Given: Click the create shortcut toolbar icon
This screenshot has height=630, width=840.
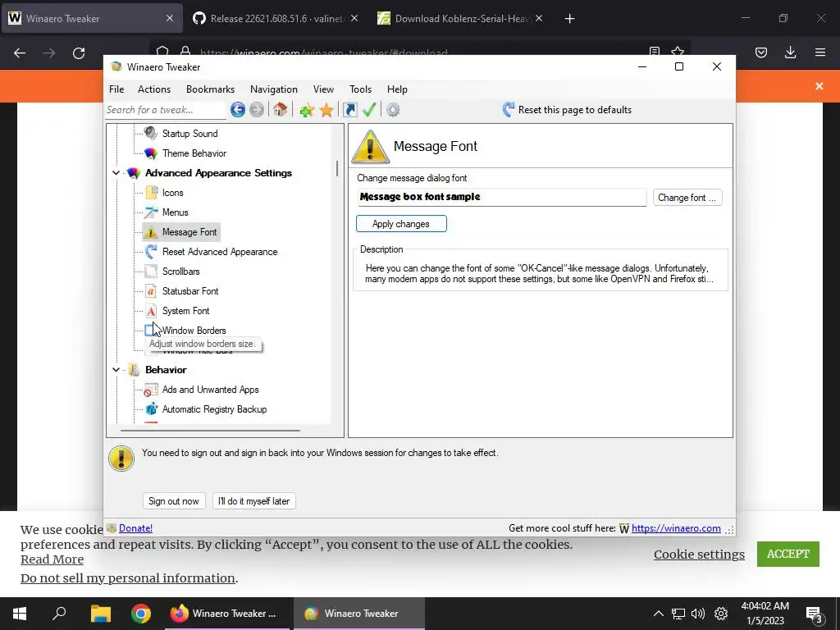Looking at the screenshot, I should [349, 110].
